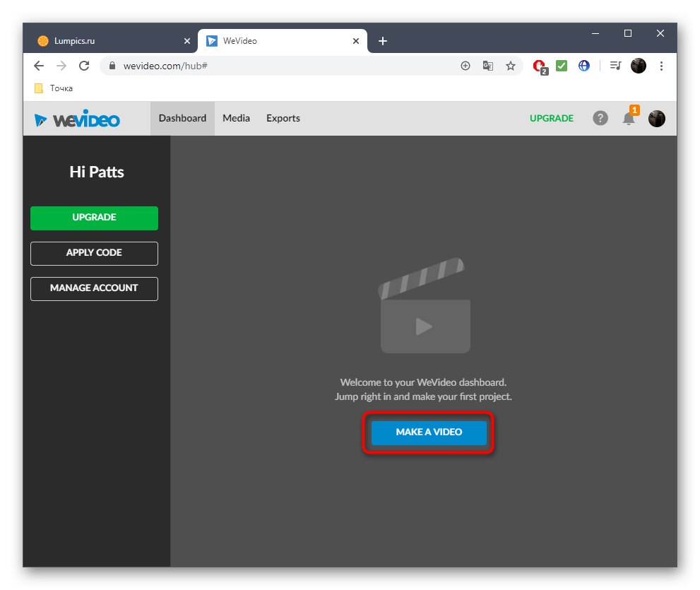Open the AdBlock extension icon

[x=539, y=66]
